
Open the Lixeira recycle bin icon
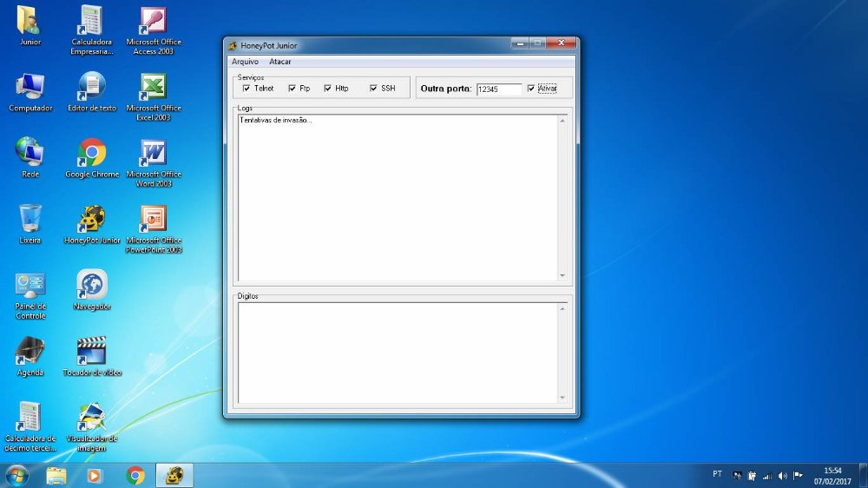(30, 220)
